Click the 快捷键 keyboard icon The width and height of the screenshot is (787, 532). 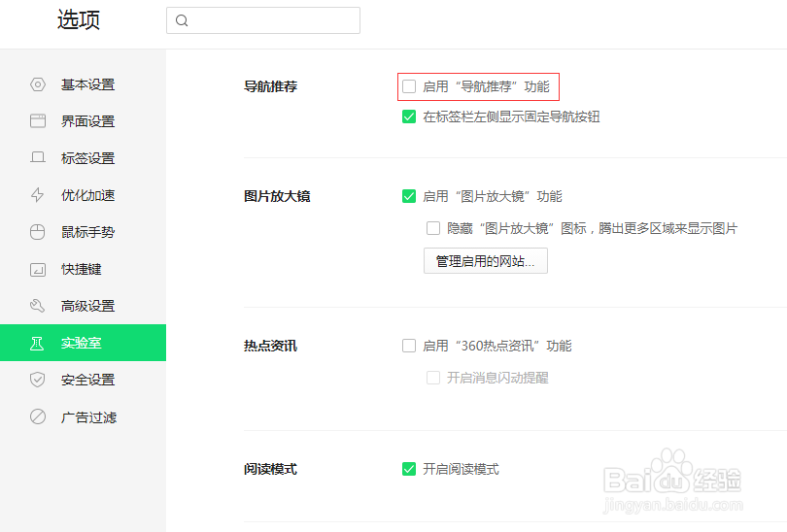coord(38,269)
